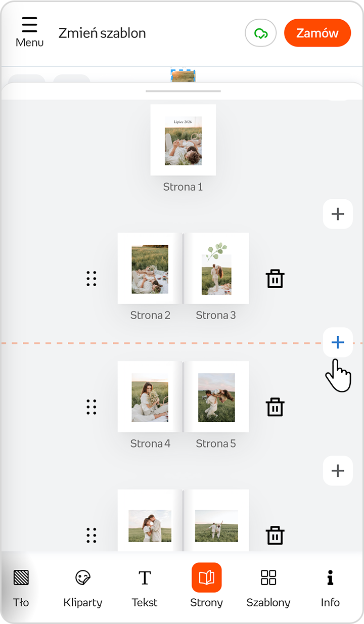Viewport: 364px width, 624px height.
Task: Add pages with the plus button below Strona 1
Action: 338,214
